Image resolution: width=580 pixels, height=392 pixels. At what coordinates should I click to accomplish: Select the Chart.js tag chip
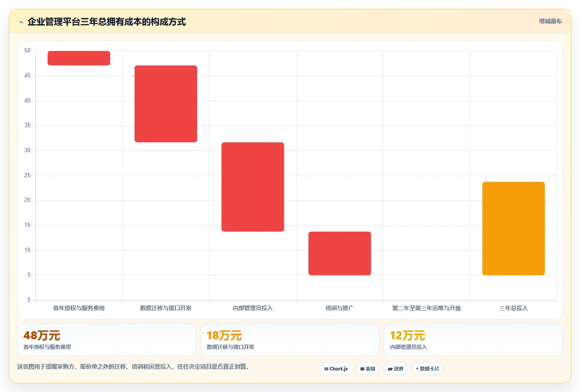tap(336, 369)
